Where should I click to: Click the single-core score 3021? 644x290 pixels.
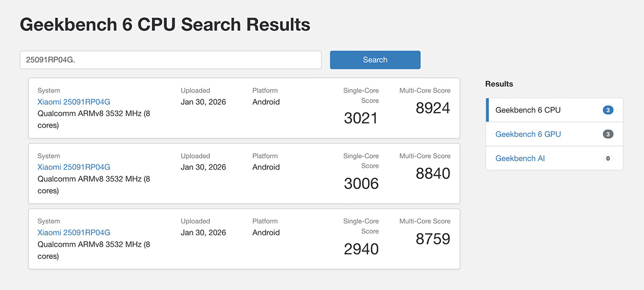pyautogui.click(x=361, y=118)
